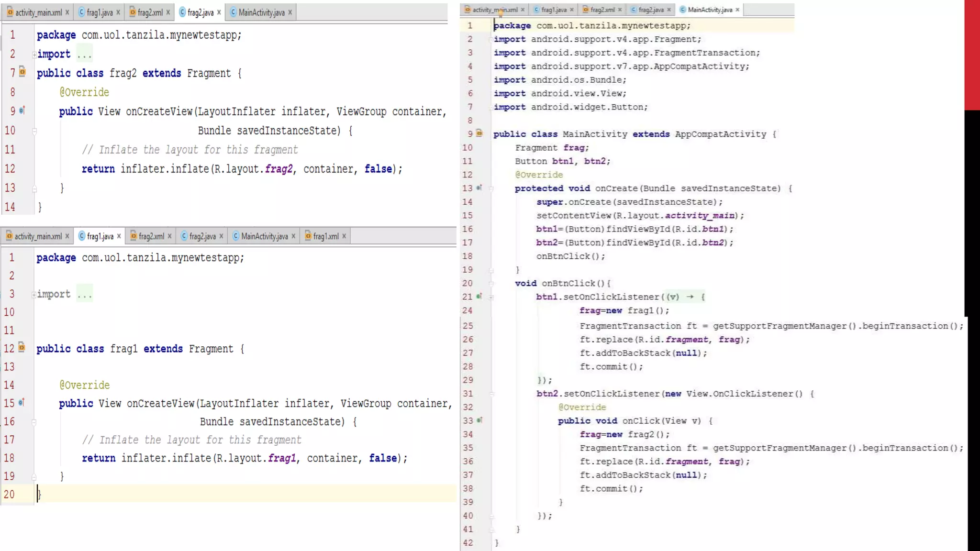980x551 pixels.
Task: Close the active frag2.java tab in the frag2 editor
Action: pyautogui.click(x=219, y=12)
